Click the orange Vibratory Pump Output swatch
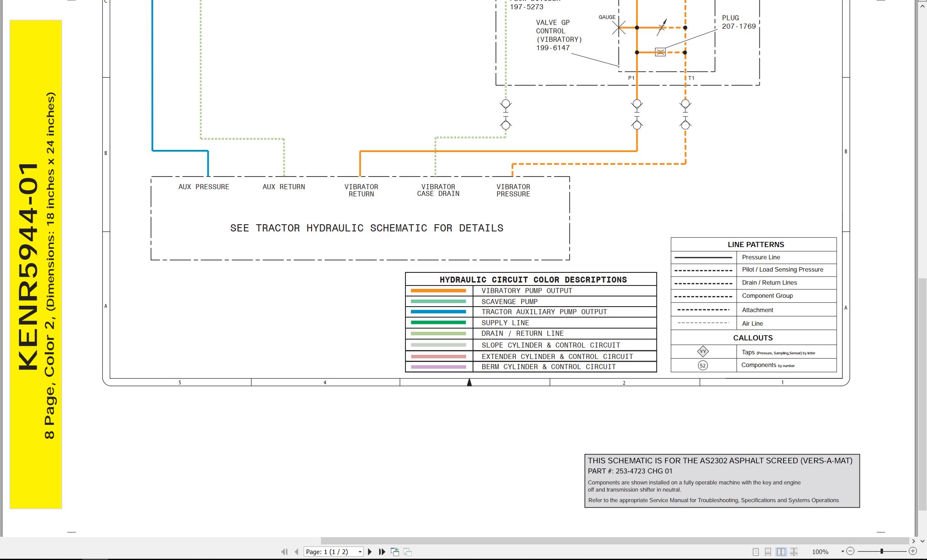This screenshot has width=927, height=560. (438, 291)
